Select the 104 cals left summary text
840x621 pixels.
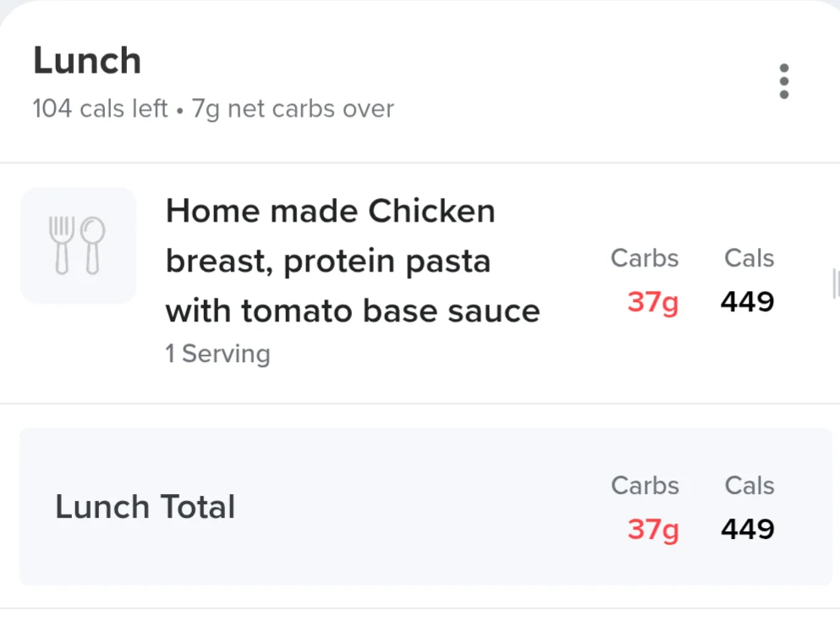[x=100, y=108]
